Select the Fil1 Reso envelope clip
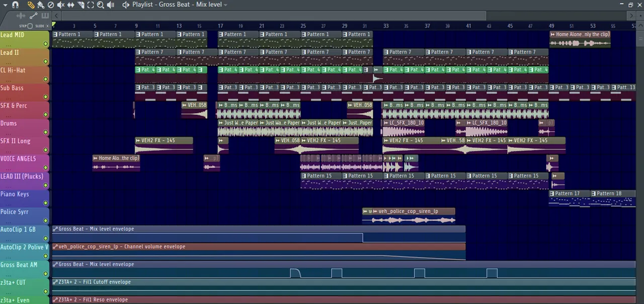The height and width of the screenshot is (304, 644). pos(344,300)
